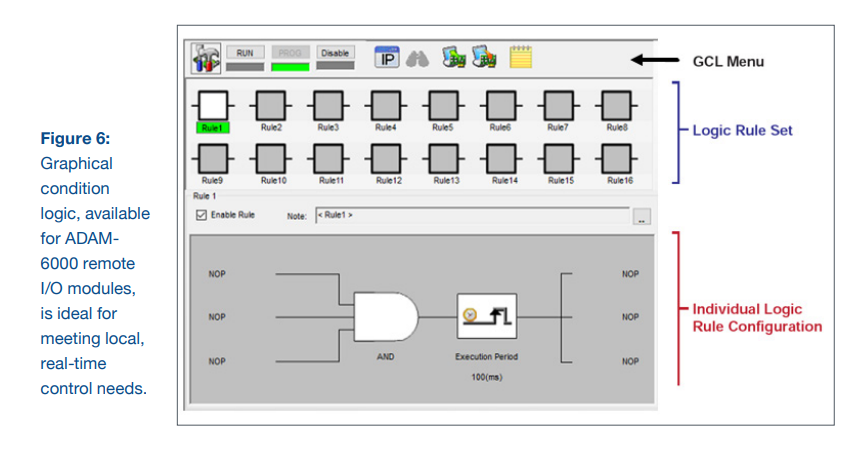Click the Disable mode button
Image resolution: width=858 pixels, height=450 pixels.
point(335,53)
